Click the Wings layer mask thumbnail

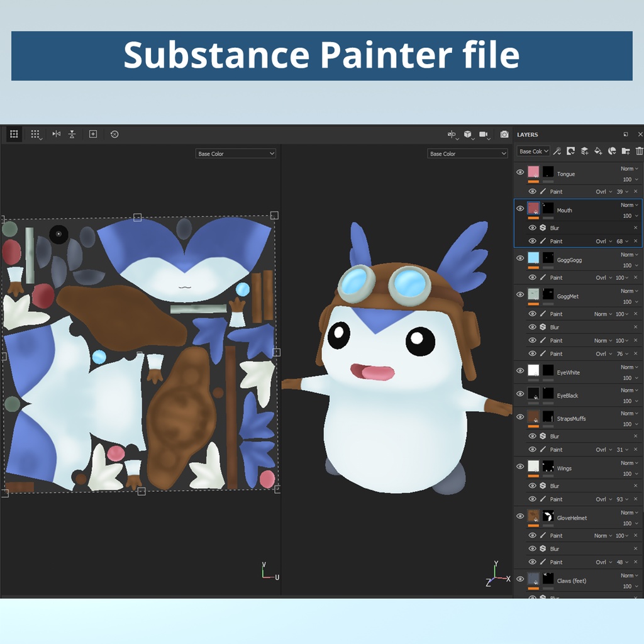548,466
